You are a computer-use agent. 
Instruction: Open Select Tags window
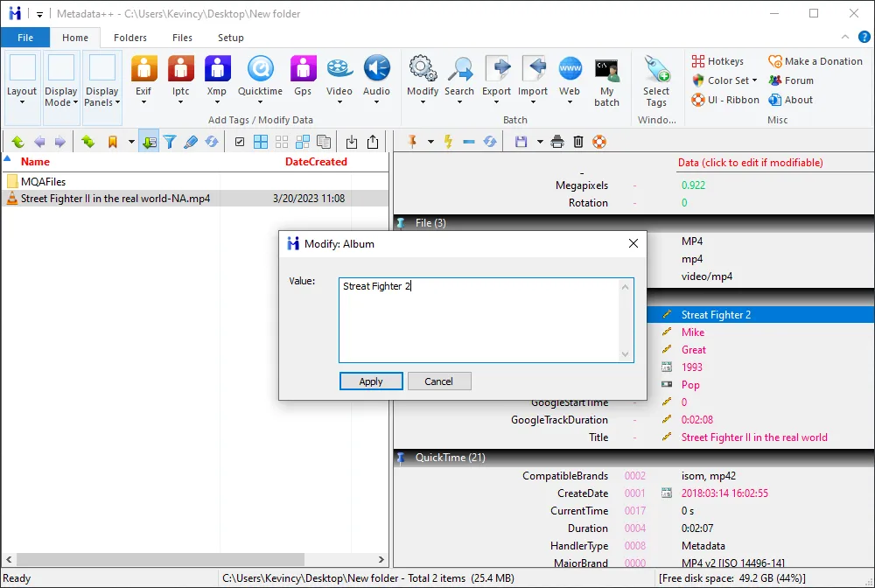click(x=655, y=80)
